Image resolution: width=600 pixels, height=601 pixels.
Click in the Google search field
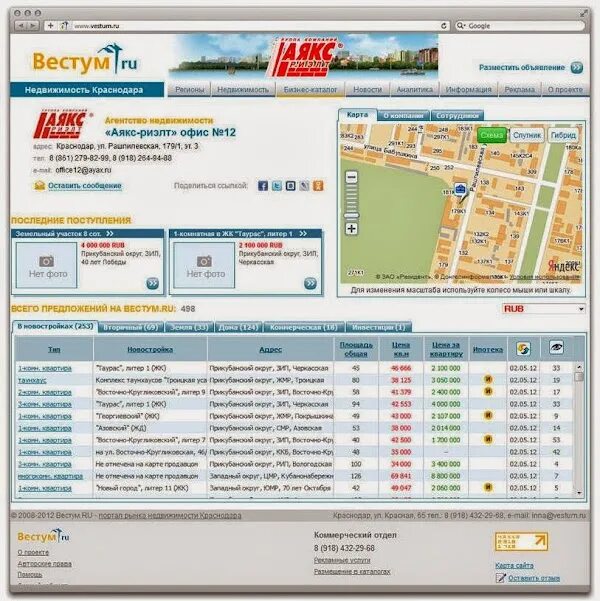520,26
